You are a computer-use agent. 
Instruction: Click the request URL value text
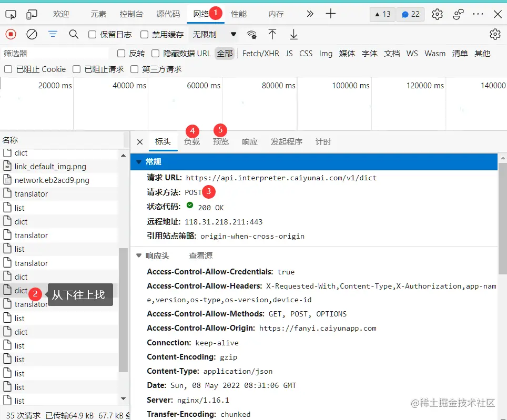pos(281,178)
